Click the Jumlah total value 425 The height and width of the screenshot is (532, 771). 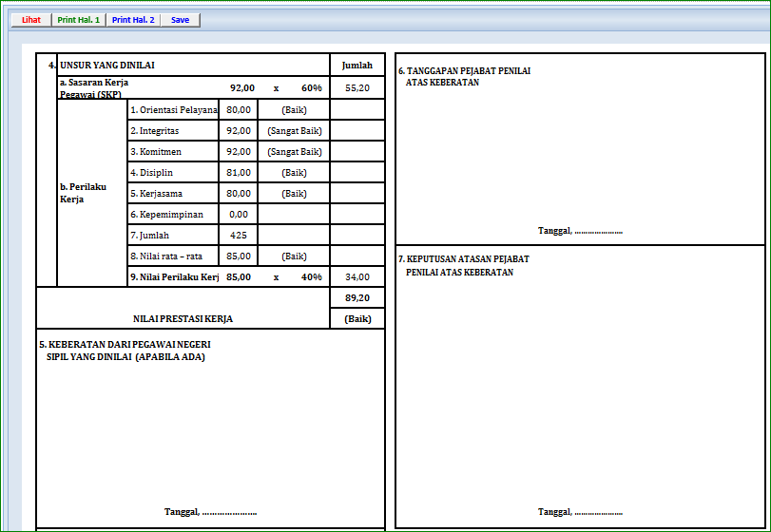[239, 236]
